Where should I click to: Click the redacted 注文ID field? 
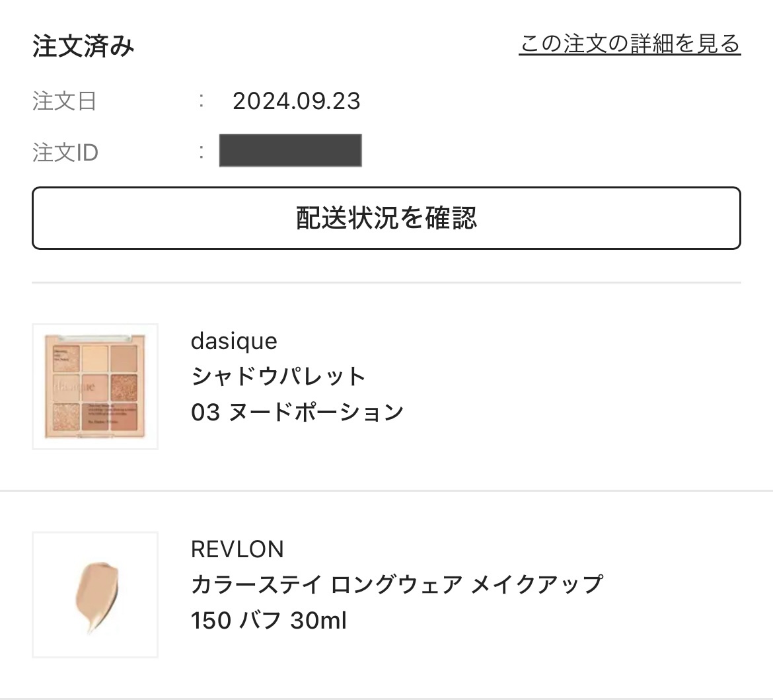[291, 151]
